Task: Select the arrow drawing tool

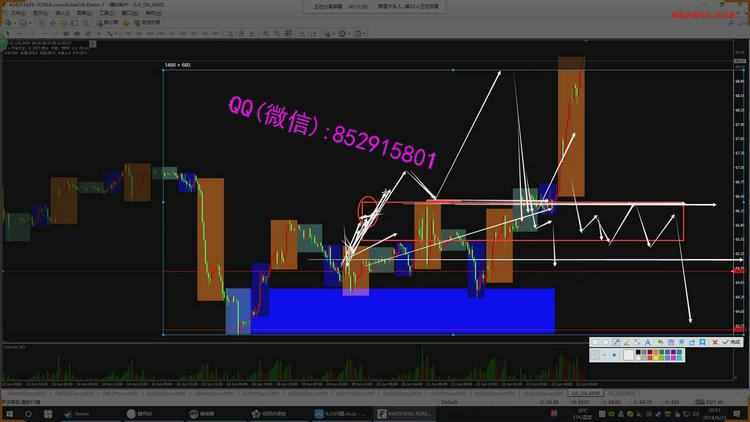Action: click(616, 342)
